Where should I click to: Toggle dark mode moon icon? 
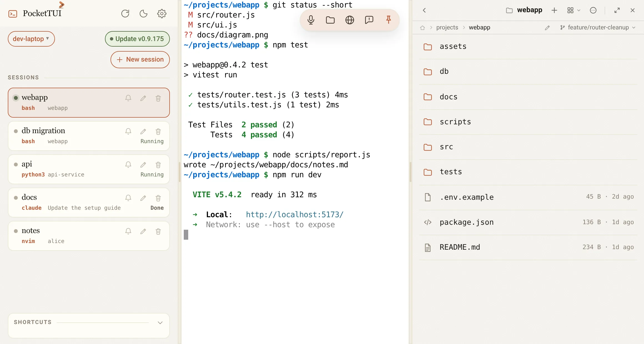pos(144,14)
